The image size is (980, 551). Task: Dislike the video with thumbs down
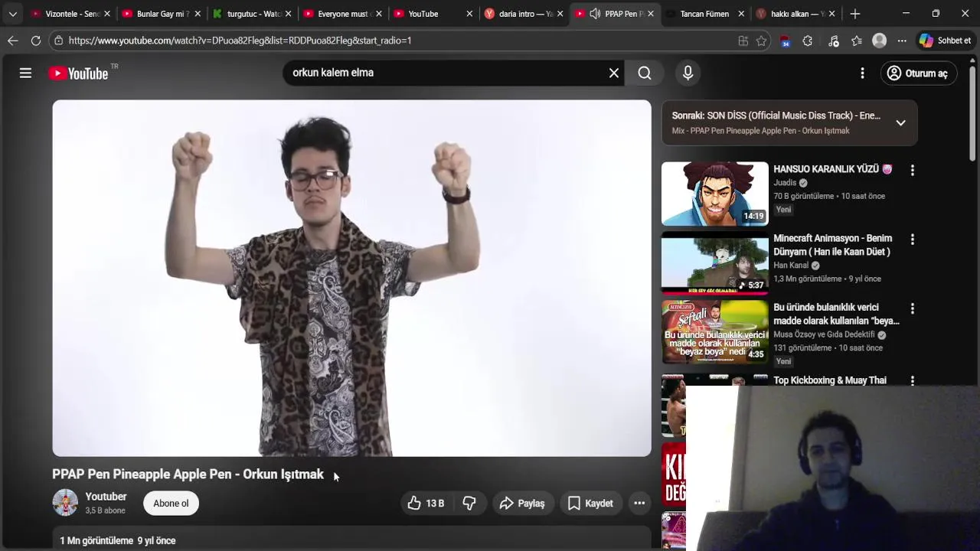(469, 503)
